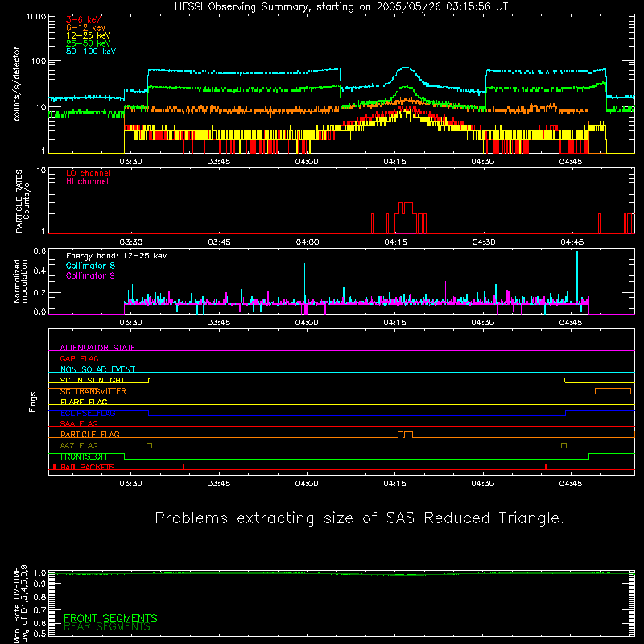The width and height of the screenshot is (644, 644).
Task: Click the "GAP_FLAG" label
Action: click(x=79, y=358)
